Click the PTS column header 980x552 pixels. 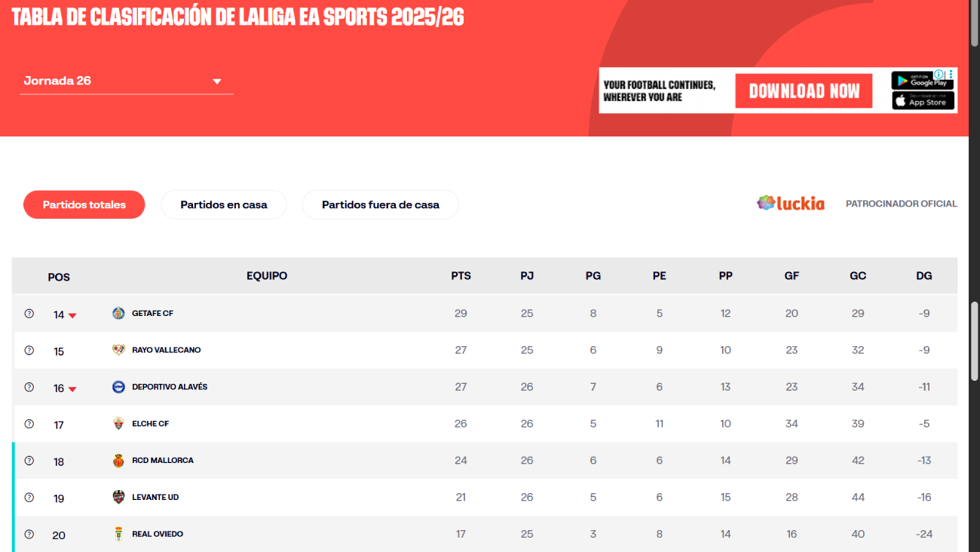pyautogui.click(x=461, y=276)
